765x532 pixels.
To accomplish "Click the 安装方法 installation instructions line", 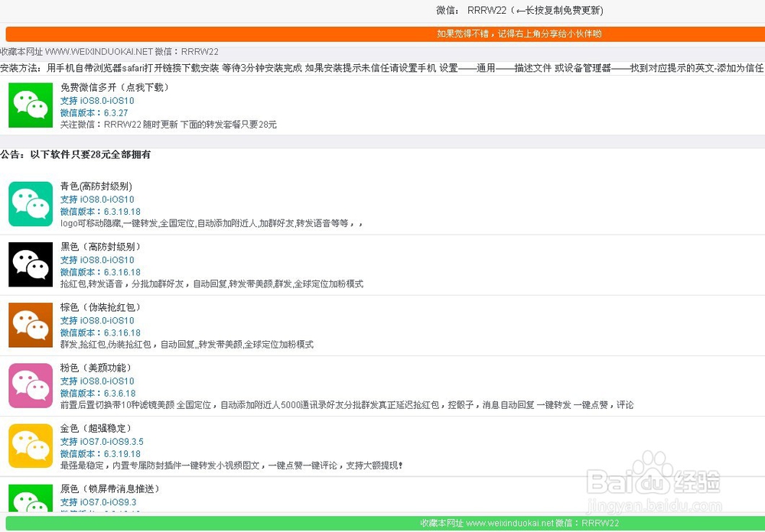I will pos(382,68).
